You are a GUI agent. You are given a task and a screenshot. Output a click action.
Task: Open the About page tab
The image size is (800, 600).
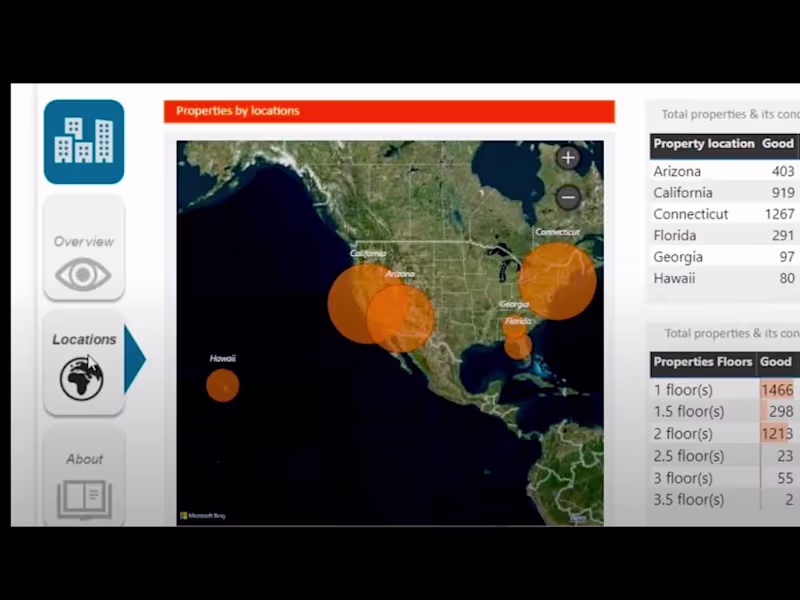pyautogui.click(x=84, y=476)
